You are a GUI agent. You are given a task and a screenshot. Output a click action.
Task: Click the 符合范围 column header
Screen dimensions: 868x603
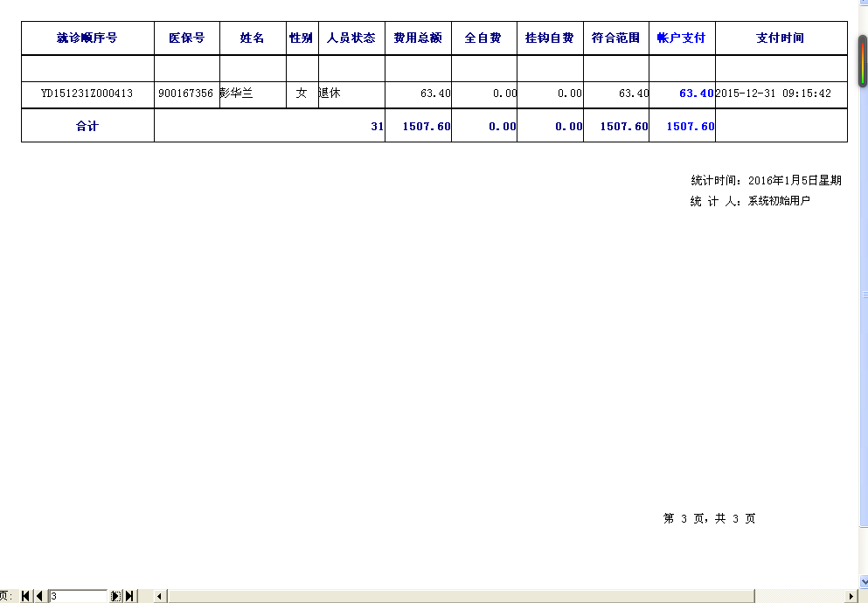(616, 38)
